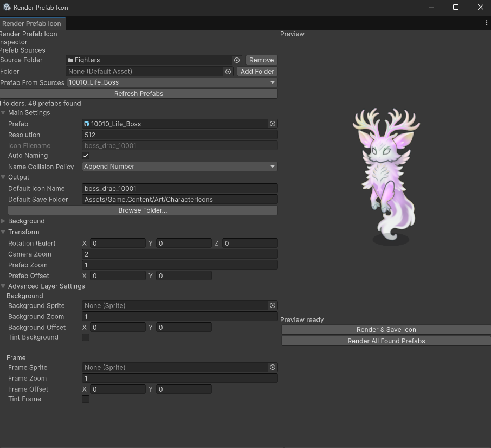Click the Prefab Zoom value field
Viewport: 491px width, 448px height.
pyautogui.click(x=180, y=265)
